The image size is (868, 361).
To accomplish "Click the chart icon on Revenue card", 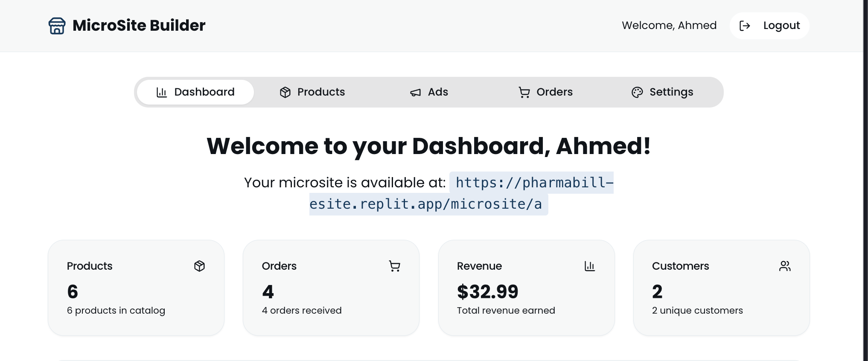I will (590, 266).
